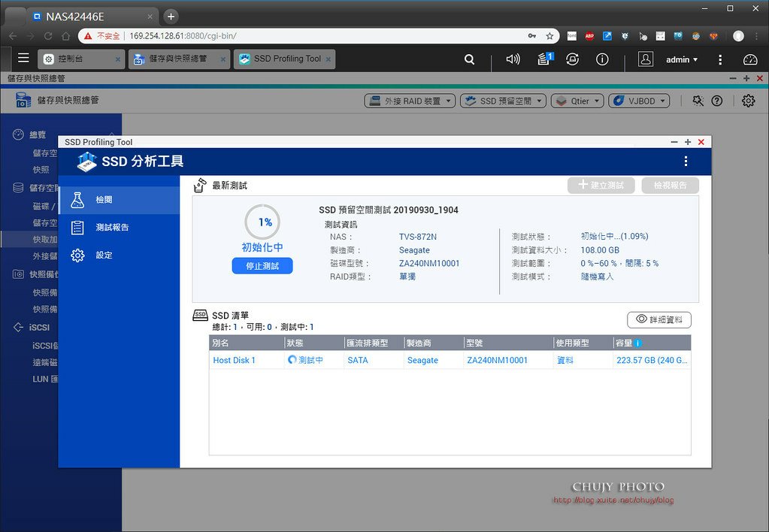Click the info icon beside 容量 header
The image size is (769, 532).
pos(637,343)
